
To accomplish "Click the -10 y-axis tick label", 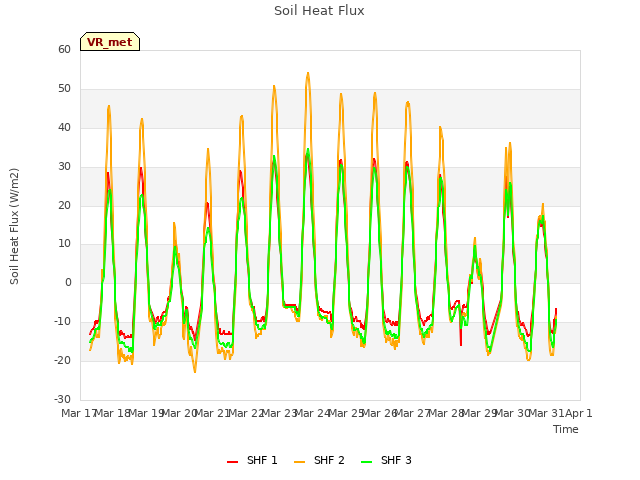I will coord(62,322).
